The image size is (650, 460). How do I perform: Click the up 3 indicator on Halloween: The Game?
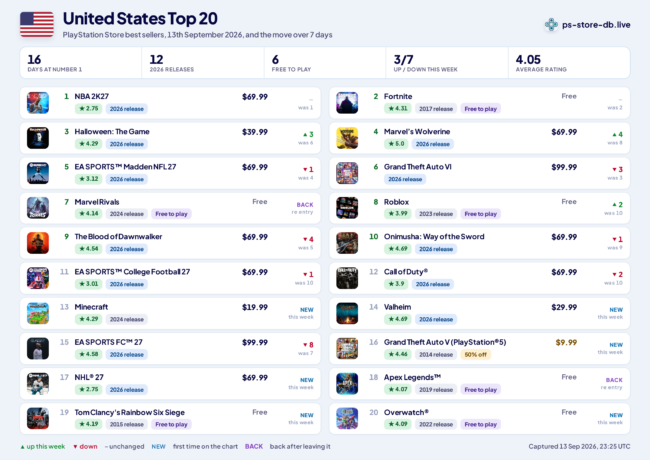(308, 134)
